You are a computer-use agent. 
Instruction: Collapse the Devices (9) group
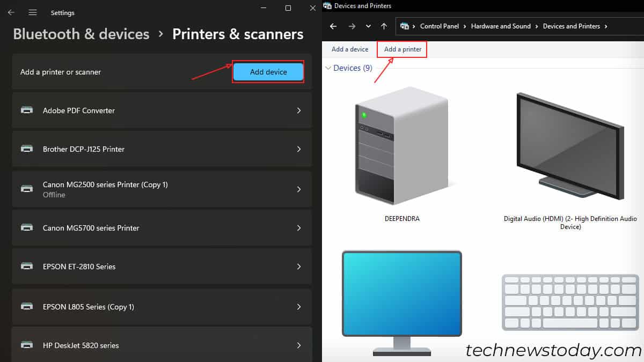328,68
